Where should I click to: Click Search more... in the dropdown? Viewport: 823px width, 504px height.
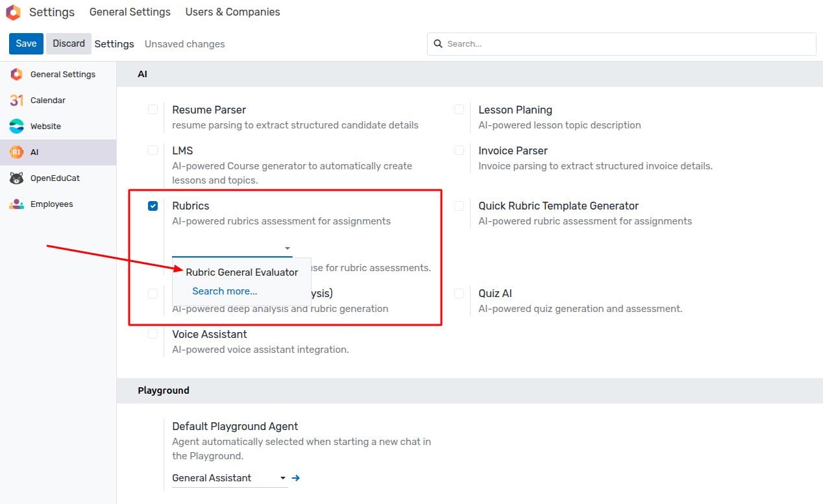click(x=225, y=291)
